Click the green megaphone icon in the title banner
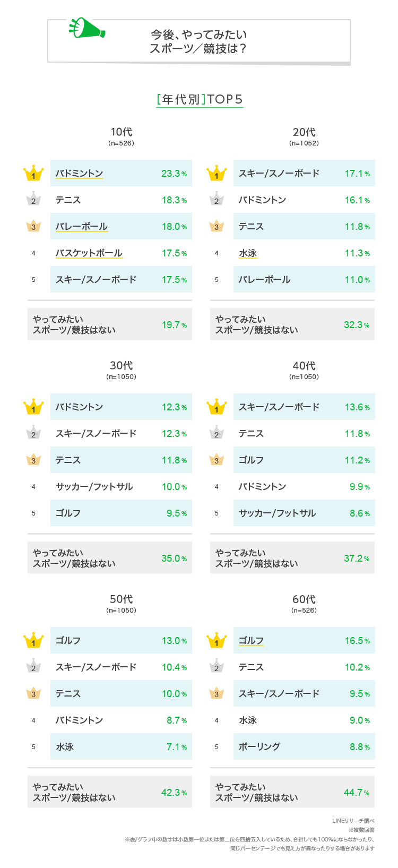This screenshot has width=398, height=868. point(86,28)
